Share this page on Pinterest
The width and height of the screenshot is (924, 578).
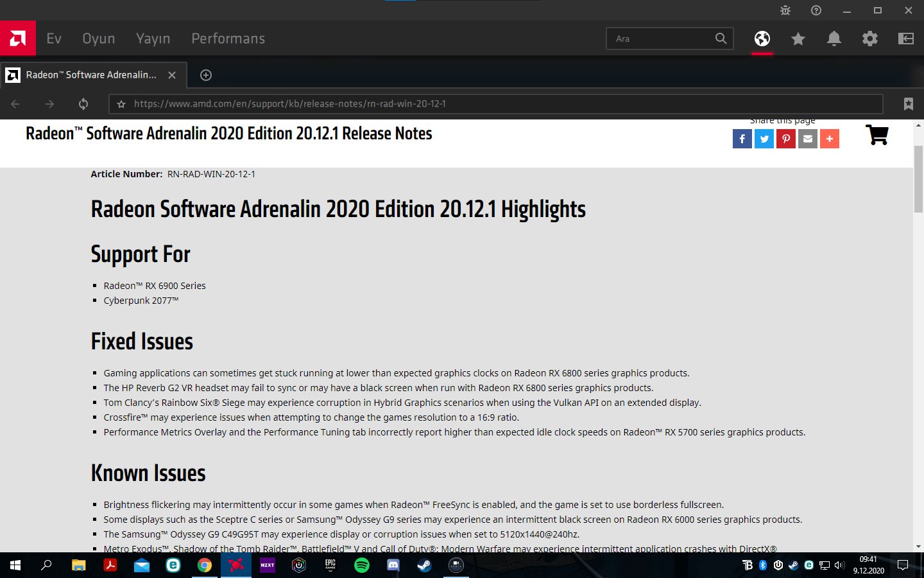[786, 139]
